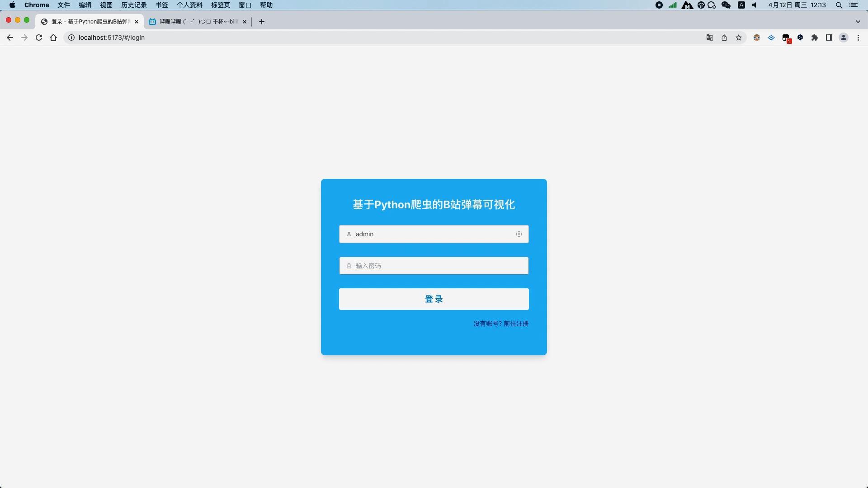Open the tab search chevron
Viewport: 868px width, 488px height.
[x=858, y=21]
